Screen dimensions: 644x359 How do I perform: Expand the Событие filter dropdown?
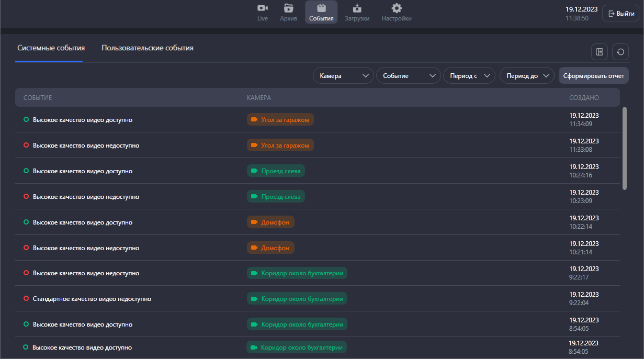[x=408, y=76]
